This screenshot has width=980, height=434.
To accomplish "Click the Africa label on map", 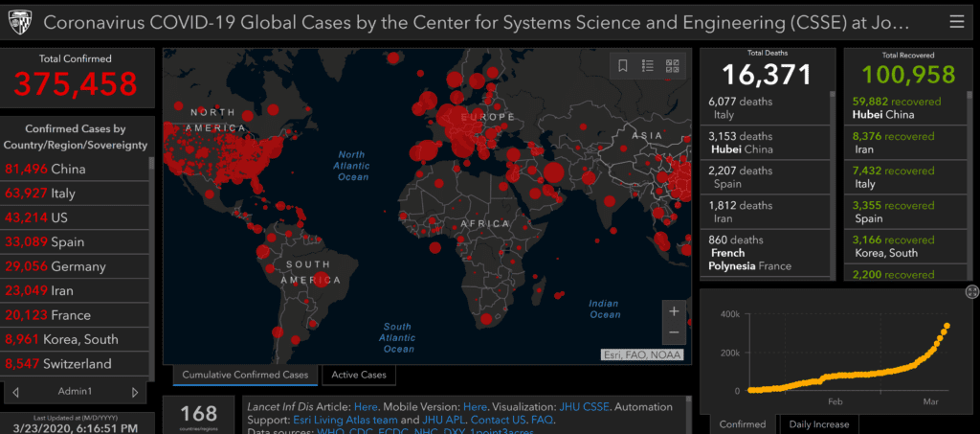I will click(485, 223).
